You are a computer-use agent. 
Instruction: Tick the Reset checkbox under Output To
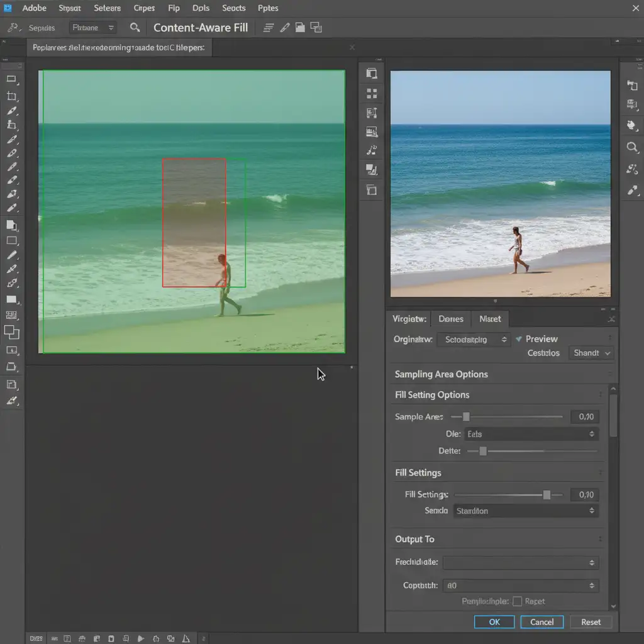coord(518,601)
